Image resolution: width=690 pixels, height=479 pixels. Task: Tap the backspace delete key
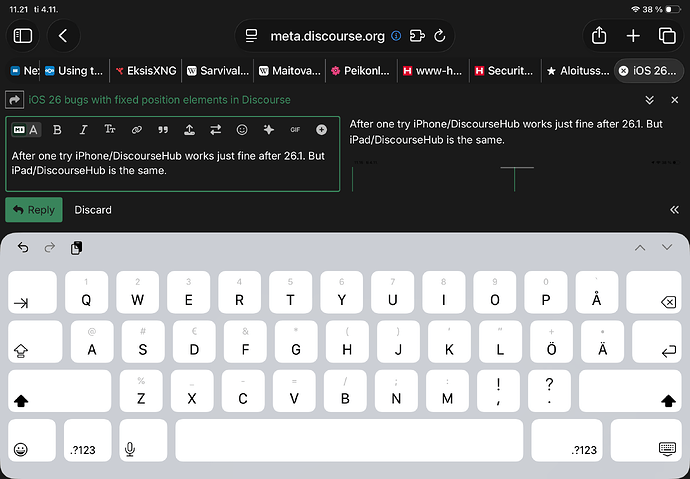coord(653,292)
